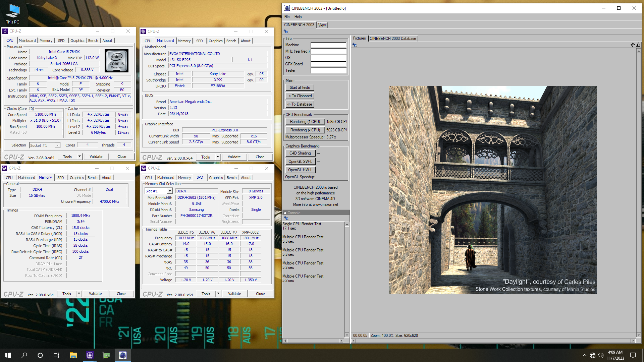The height and width of the screenshot is (362, 644).
Task: Open Tools dropdown arrow in Memory window
Action: coord(79,294)
